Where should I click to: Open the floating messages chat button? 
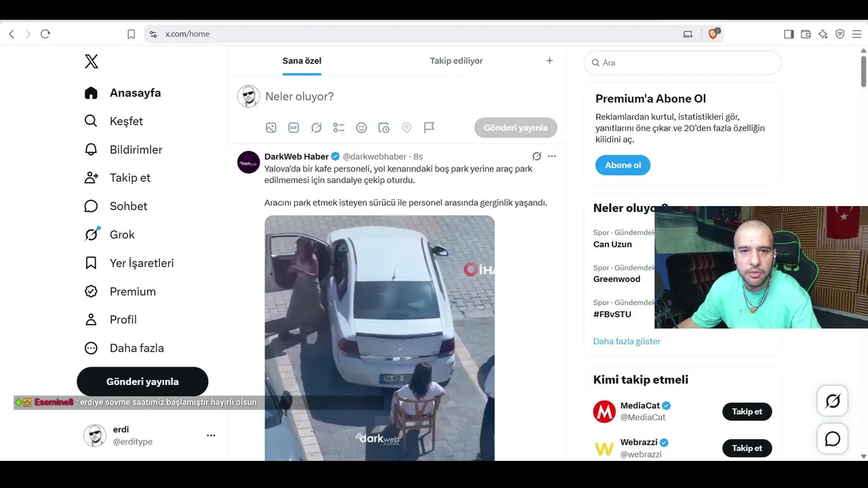pos(833,439)
